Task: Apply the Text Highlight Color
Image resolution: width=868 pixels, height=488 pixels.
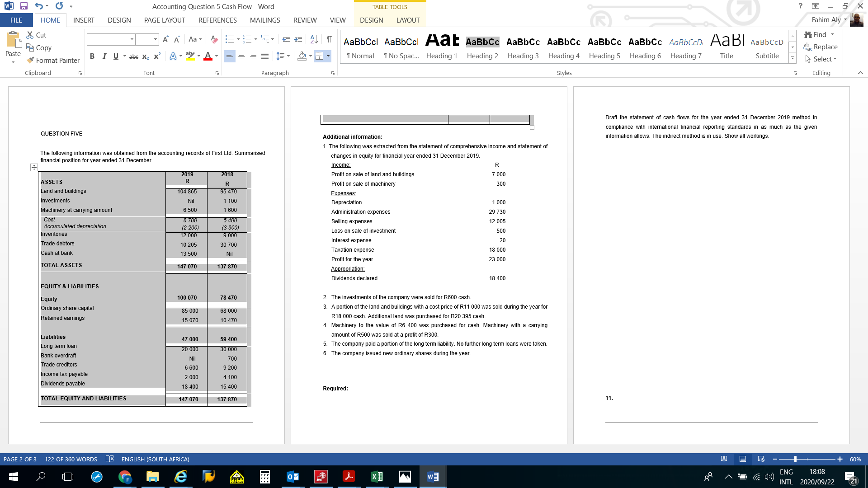Action: (x=189, y=56)
